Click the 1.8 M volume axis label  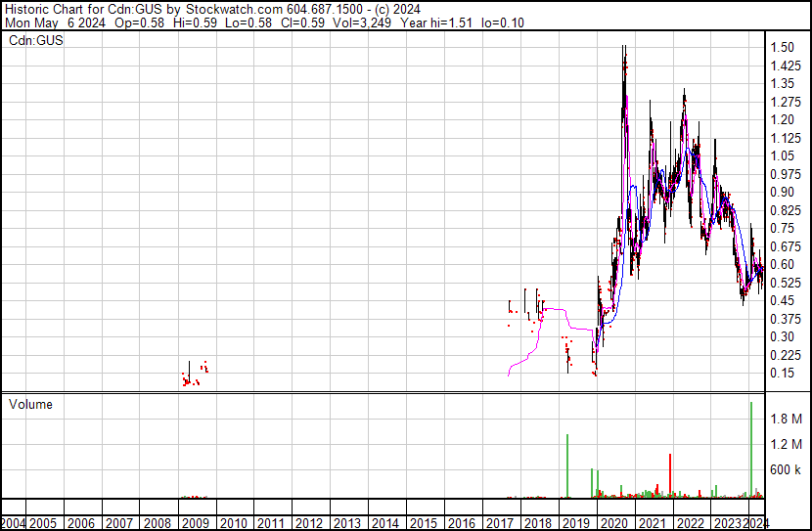[x=786, y=419]
